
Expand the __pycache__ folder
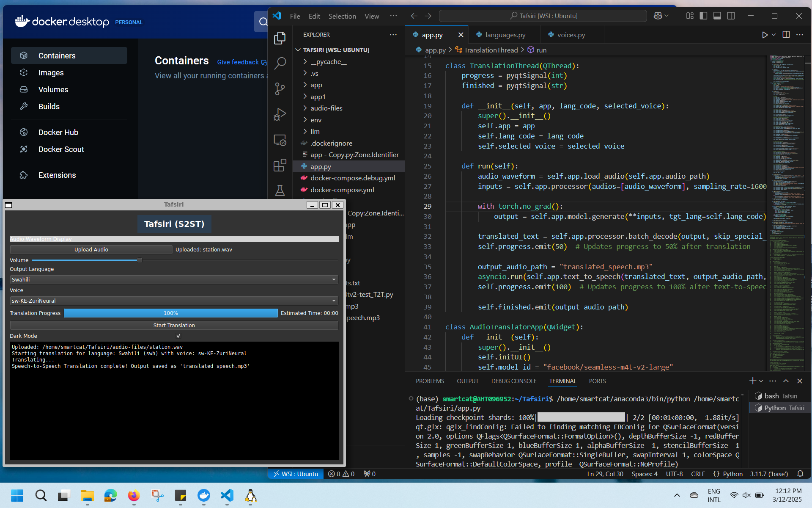tap(328, 62)
